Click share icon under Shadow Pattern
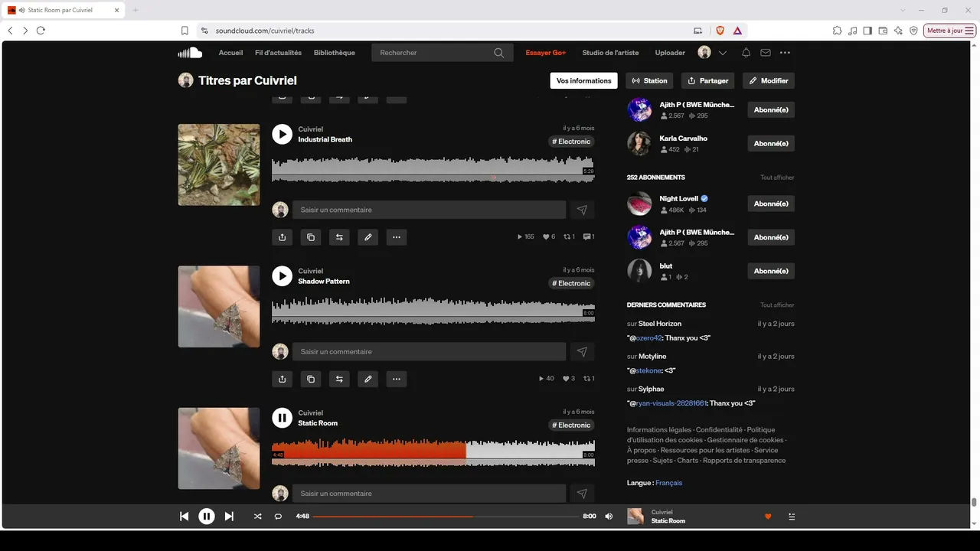The image size is (980, 551). tap(282, 379)
